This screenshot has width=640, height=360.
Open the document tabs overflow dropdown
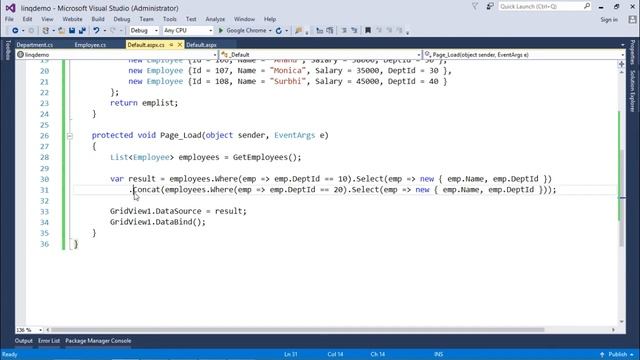click(622, 45)
